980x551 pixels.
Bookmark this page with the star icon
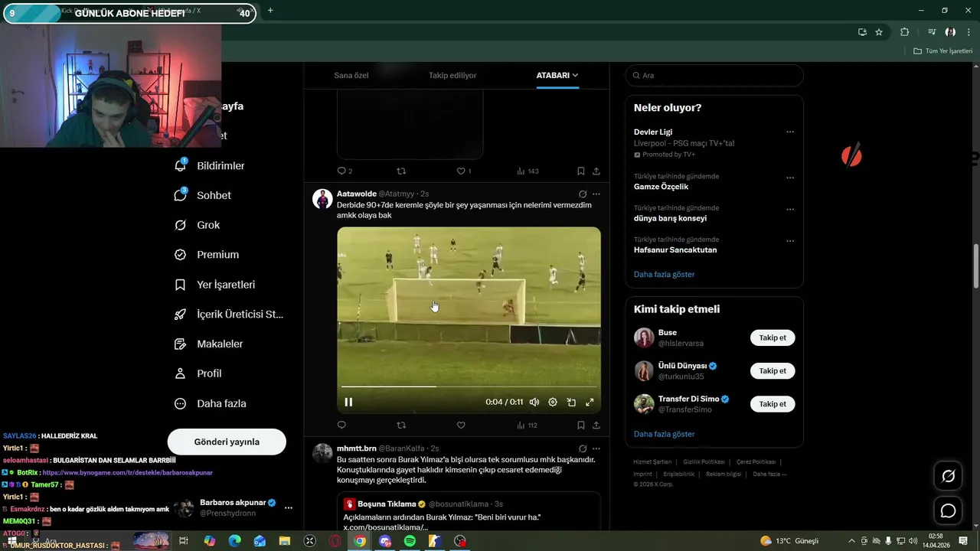point(879,32)
